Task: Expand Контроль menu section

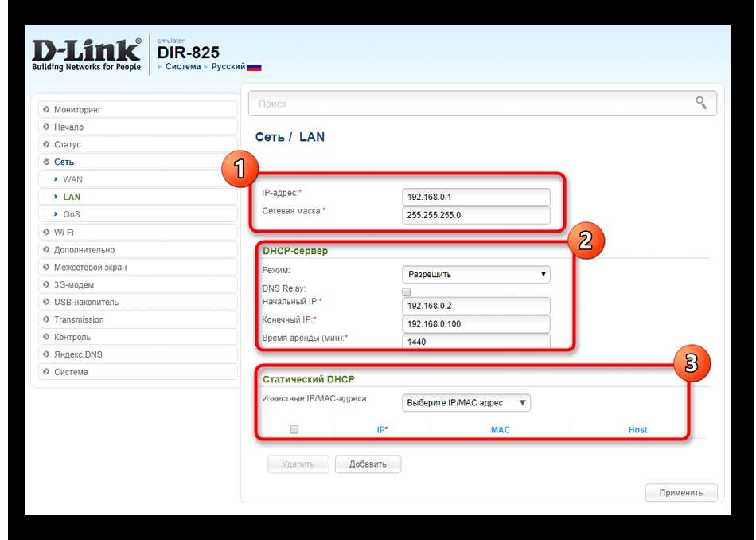Action: pos(138,336)
